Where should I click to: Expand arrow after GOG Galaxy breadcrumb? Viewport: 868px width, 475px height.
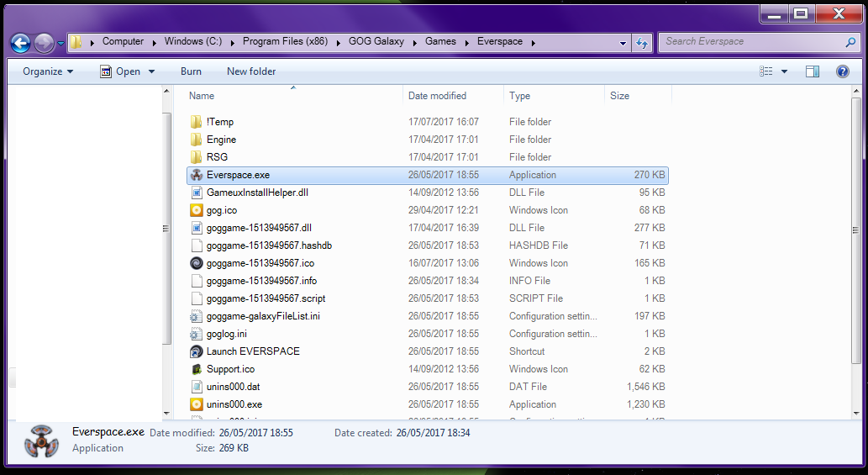click(x=414, y=43)
